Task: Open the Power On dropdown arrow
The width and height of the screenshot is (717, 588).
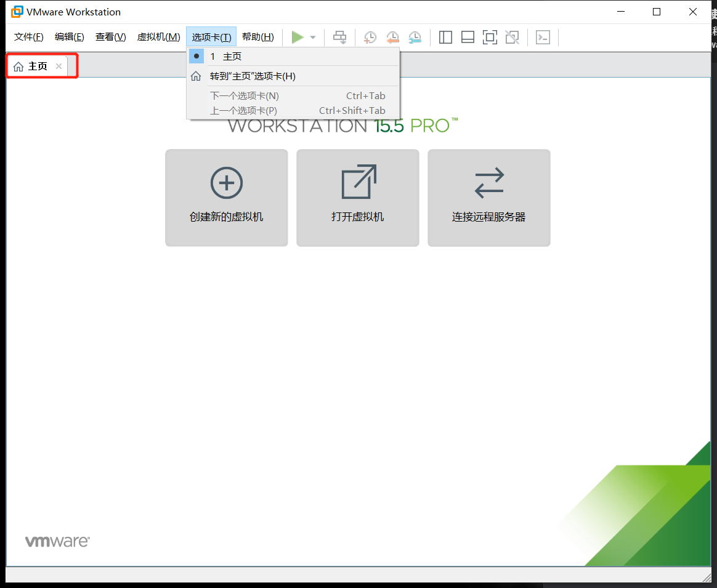Action: [x=313, y=37]
